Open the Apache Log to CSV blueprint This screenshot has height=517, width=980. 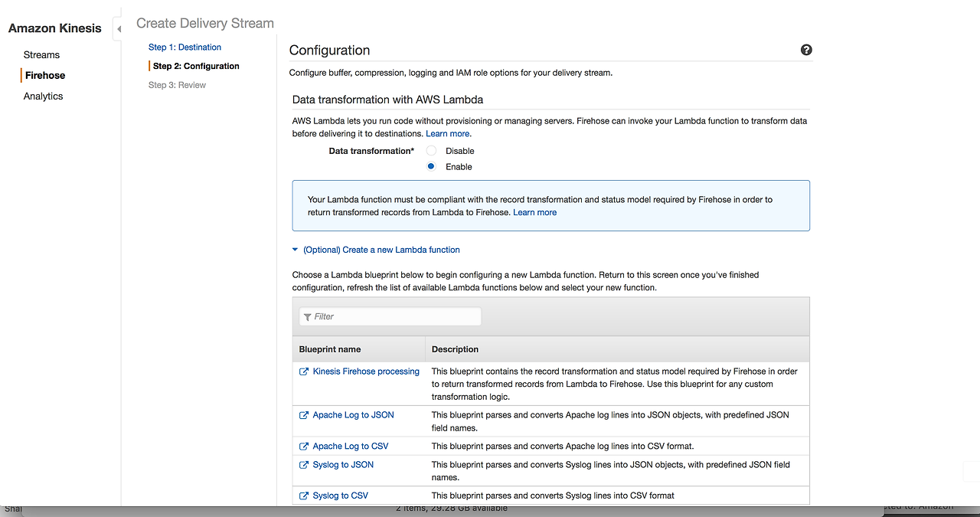click(x=351, y=447)
